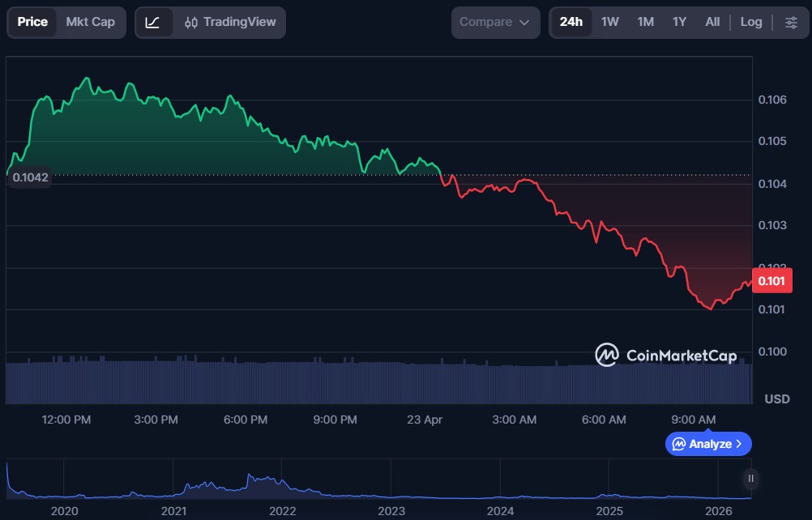Select the line chart view icon

click(152, 22)
